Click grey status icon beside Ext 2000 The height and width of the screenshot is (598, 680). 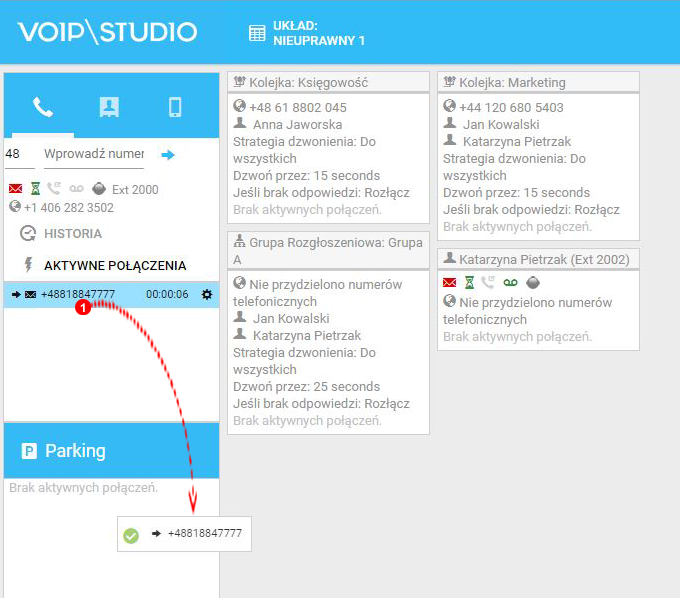(99, 189)
